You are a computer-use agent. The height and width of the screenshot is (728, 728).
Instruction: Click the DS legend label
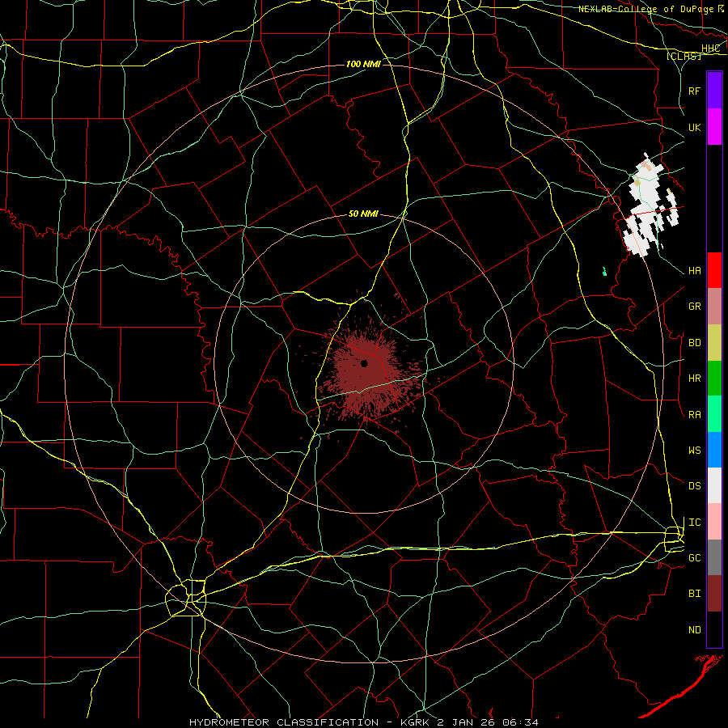(x=695, y=486)
